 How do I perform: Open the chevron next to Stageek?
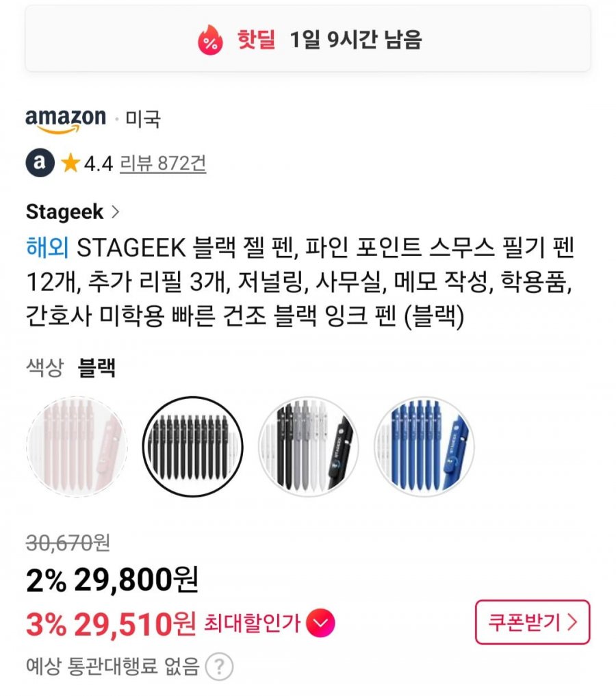click(x=115, y=211)
